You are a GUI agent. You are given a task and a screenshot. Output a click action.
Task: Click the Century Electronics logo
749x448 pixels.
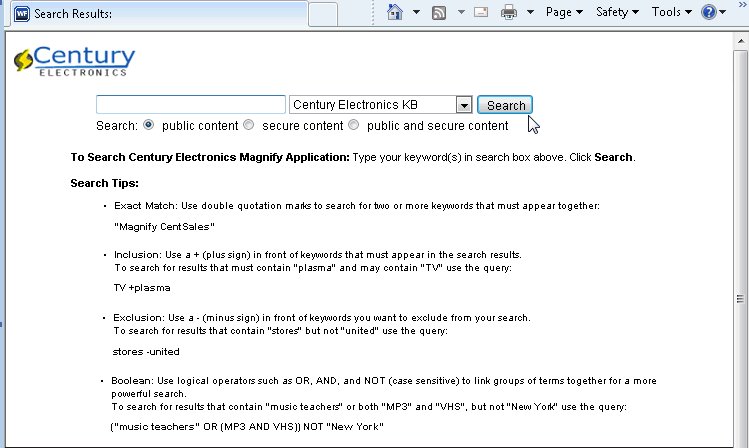[x=75, y=61]
